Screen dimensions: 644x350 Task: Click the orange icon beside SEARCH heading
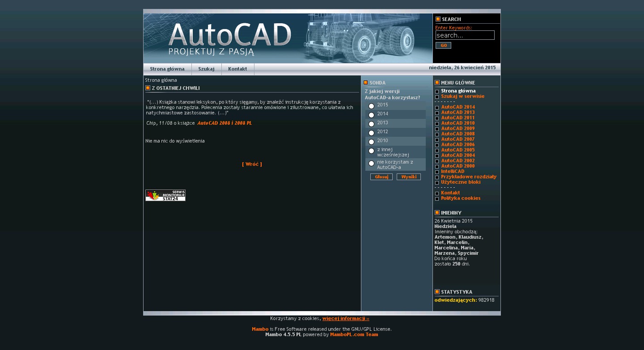point(438,19)
